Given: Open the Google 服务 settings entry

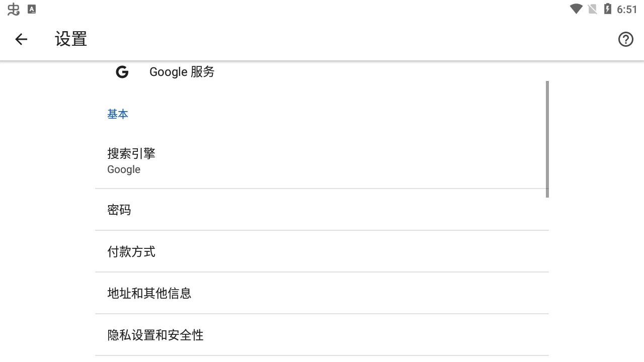Looking at the screenshot, I should tap(182, 72).
